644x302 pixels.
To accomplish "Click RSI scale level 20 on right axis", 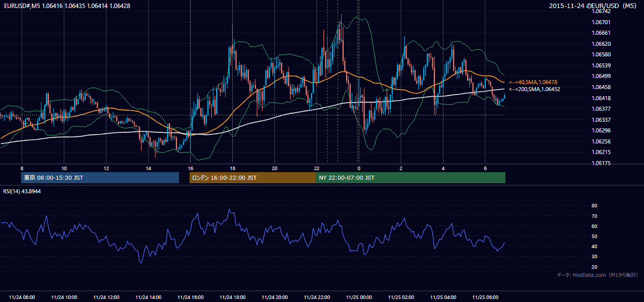I will [594, 267].
